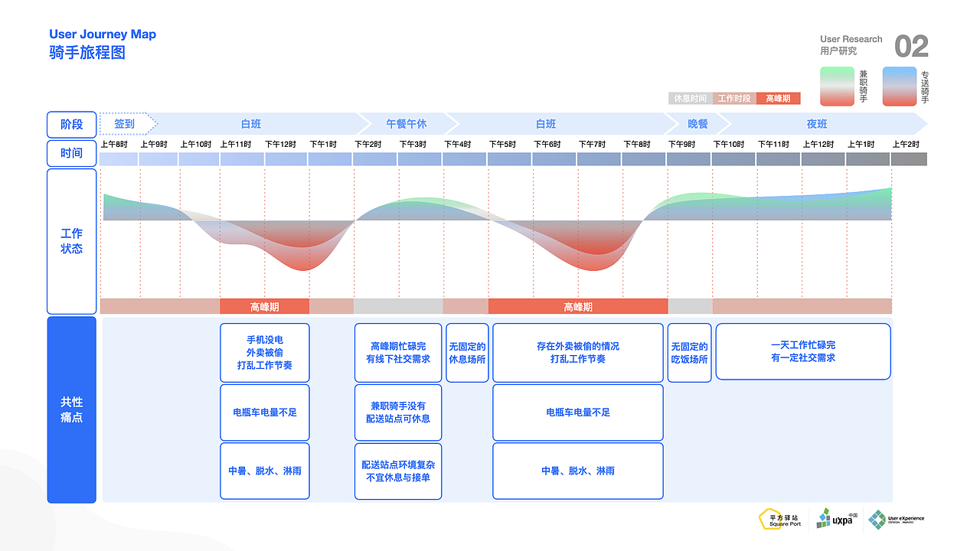Select the 工作状态 sidebar label
The width and height of the screenshot is (980, 551).
[71, 241]
